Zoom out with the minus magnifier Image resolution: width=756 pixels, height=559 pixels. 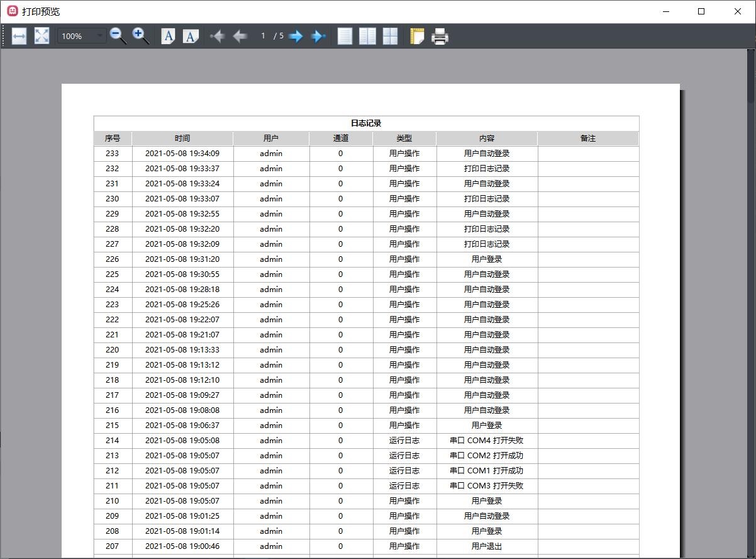click(118, 37)
